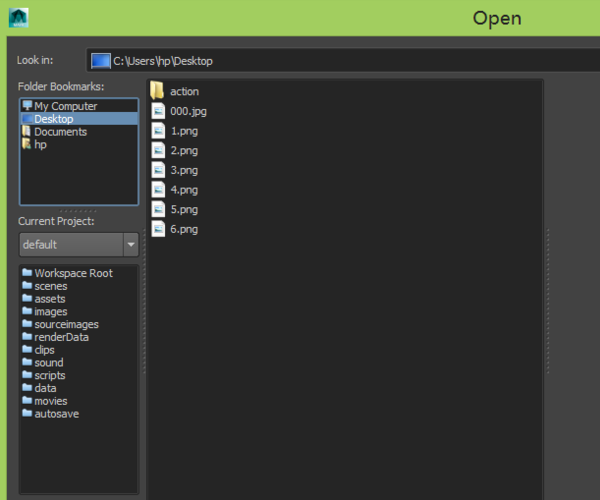The width and height of the screenshot is (600, 500).
Task: Select file 3.png in the list
Action: [183, 170]
